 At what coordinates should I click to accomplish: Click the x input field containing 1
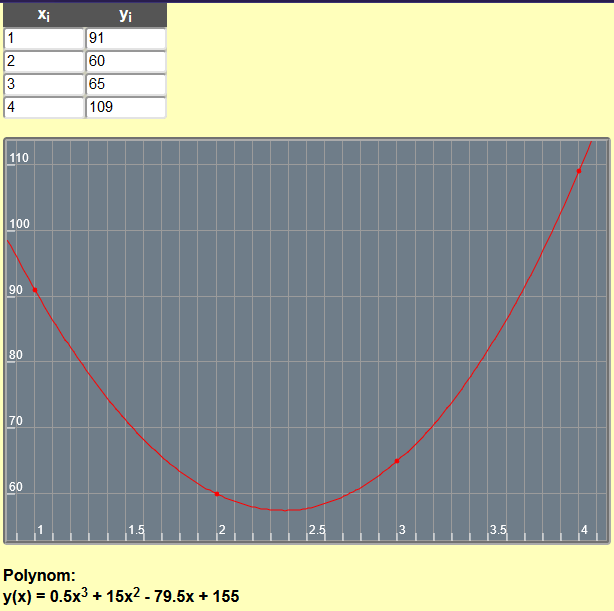tap(44, 38)
